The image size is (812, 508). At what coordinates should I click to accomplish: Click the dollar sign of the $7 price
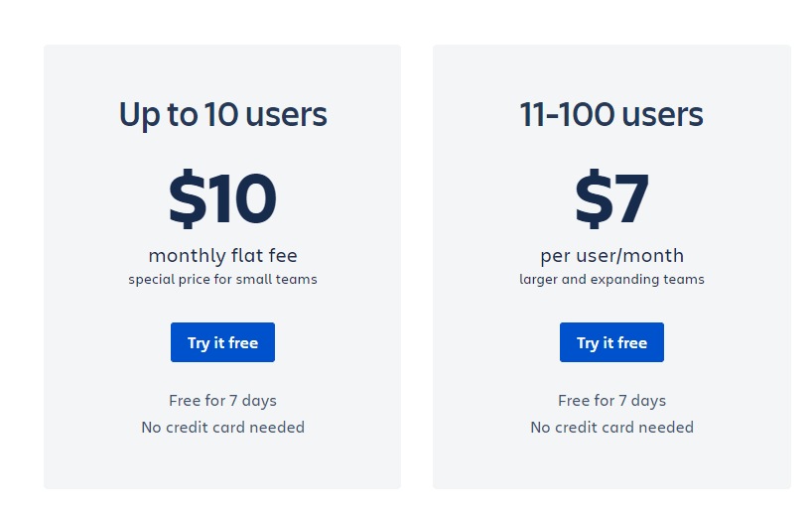(594, 198)
